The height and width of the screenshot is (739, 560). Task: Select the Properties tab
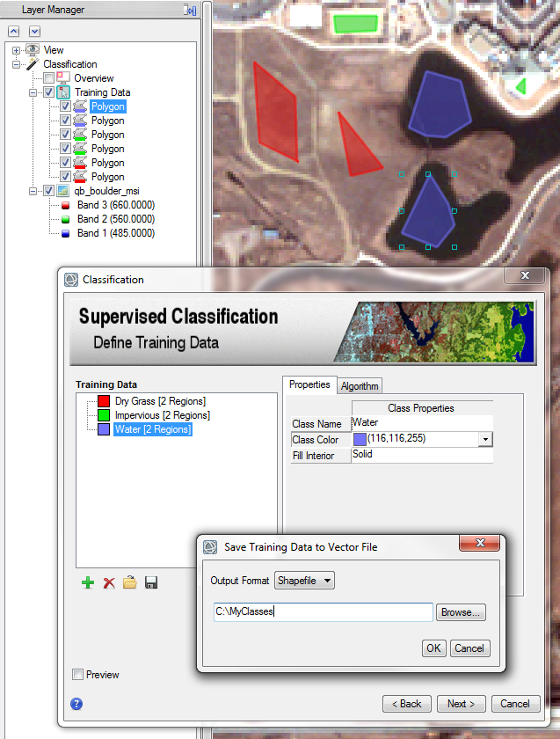click(x=309, y=384)
